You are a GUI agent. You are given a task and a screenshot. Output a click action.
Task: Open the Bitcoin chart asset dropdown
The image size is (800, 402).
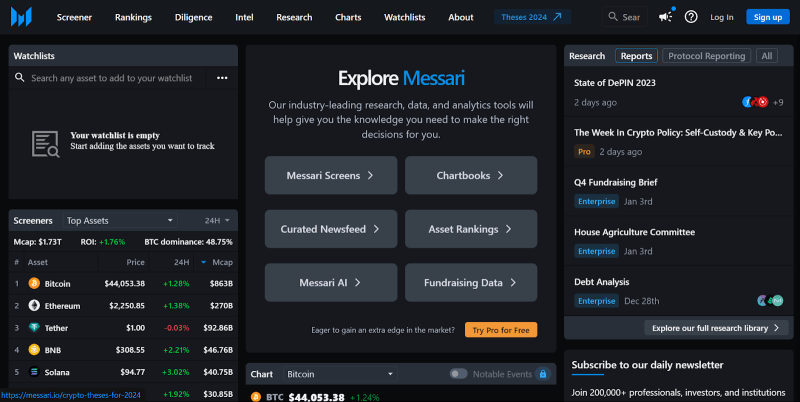(340, 374)
